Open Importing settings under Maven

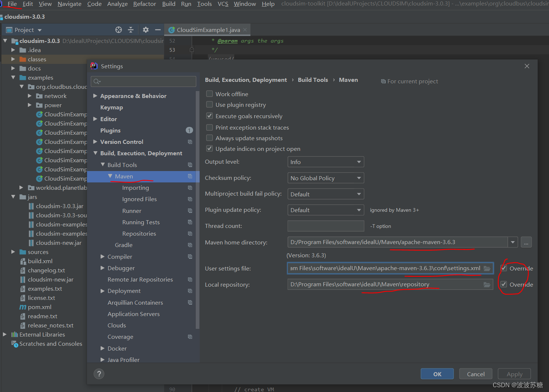tap(136, 188)
